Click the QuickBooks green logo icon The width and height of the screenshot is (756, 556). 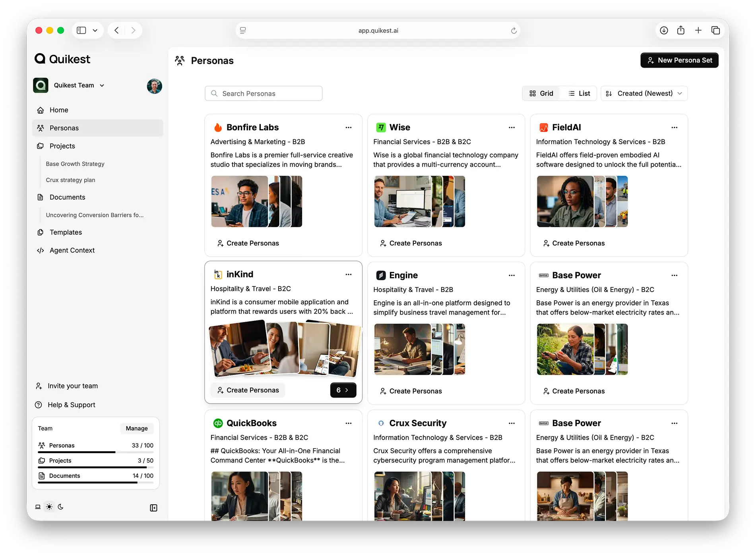pyautogui.click(x=218, y=423)
